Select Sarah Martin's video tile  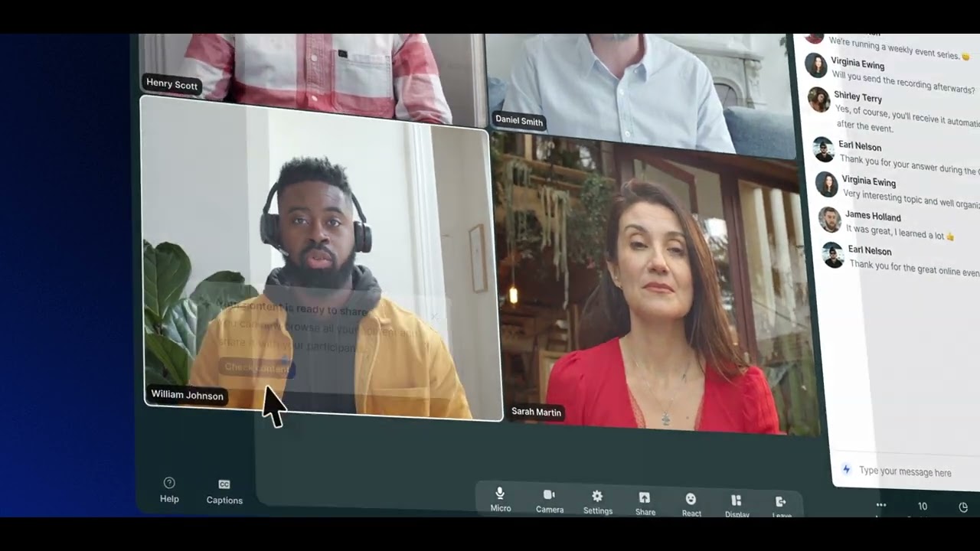(655, 283)
